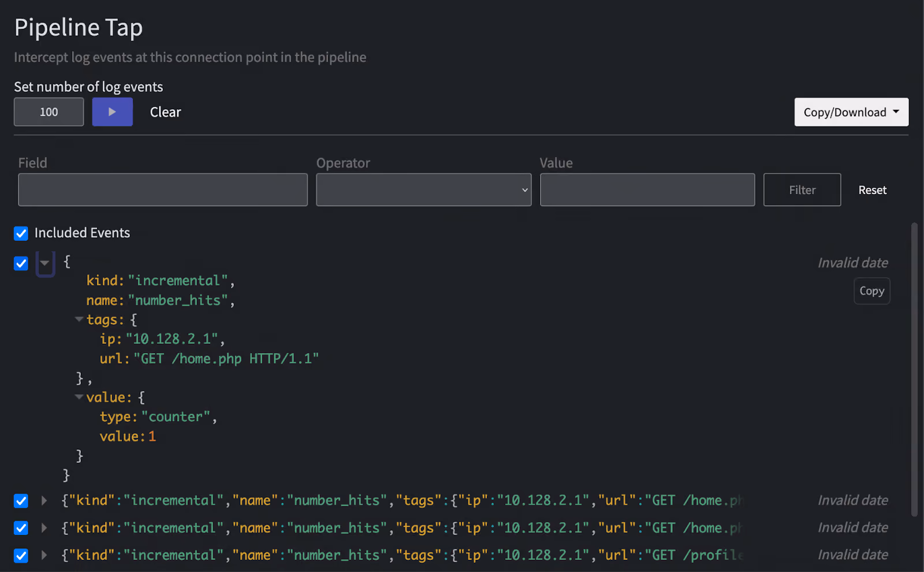Collapse the first expanded JSON event
Image resolution: width=924 pixels, height=572 pixels.
(45, 263)
